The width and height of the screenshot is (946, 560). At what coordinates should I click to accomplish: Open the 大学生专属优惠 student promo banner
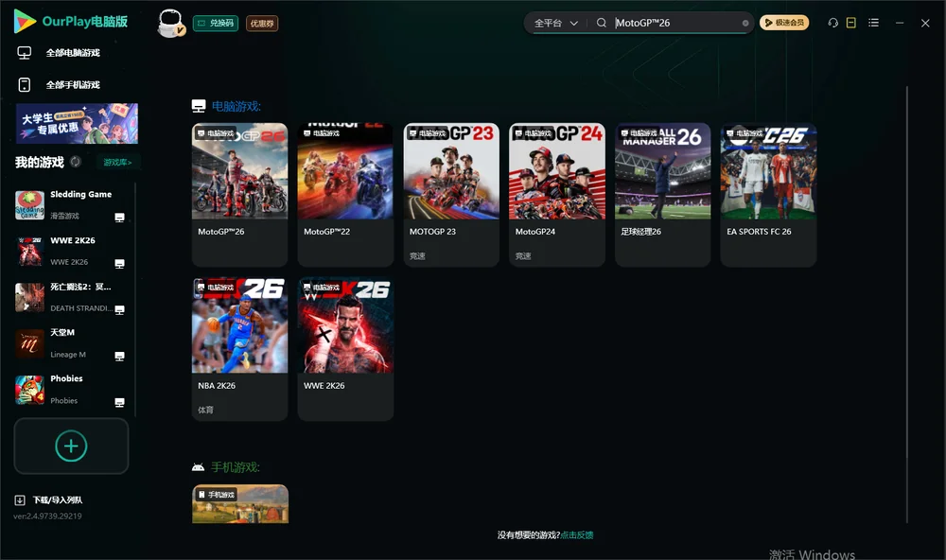point(77,123)
